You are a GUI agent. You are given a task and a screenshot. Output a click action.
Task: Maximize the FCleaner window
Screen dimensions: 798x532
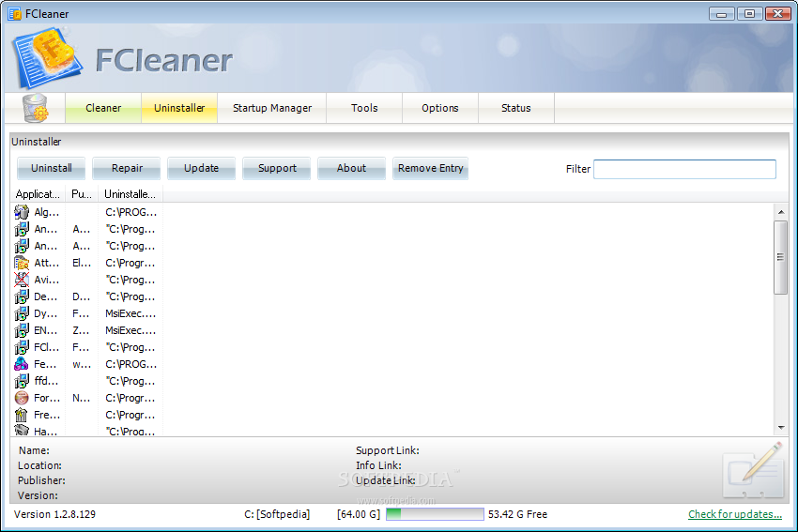[749, 14]
